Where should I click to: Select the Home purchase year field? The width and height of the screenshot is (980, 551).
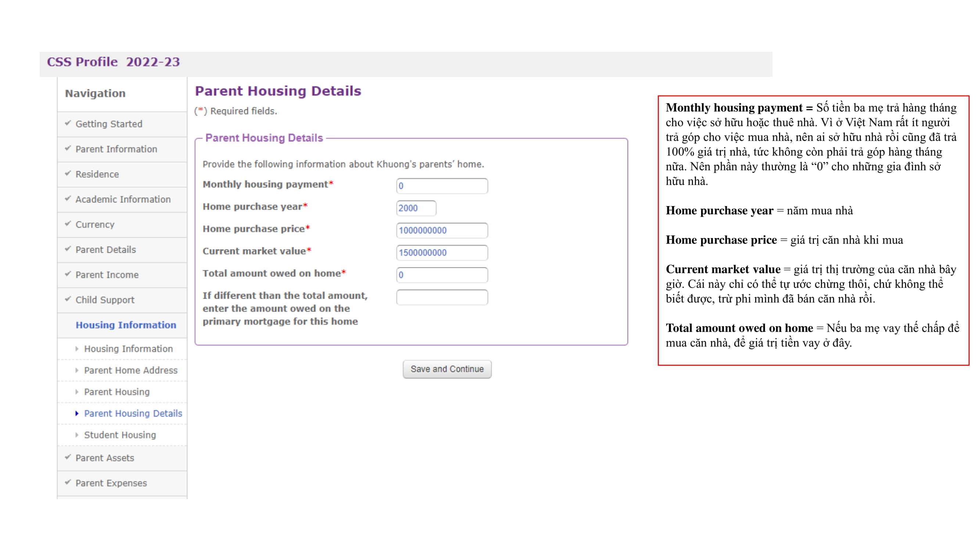(x=416, y=208)
